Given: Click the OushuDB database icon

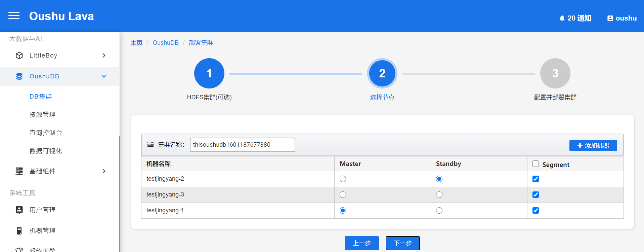Looking at the screenshot, I should (x=19, y=76).
